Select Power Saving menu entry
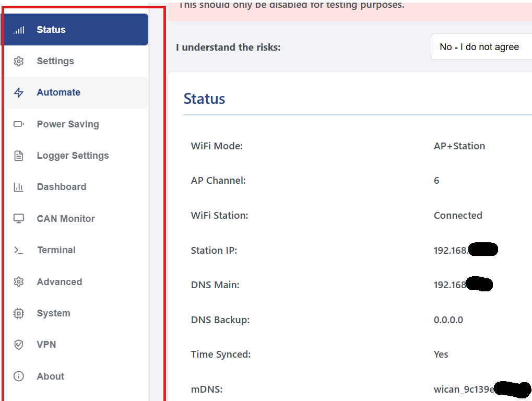Screen dimensions: 532x401 click(x=68, y=124)
